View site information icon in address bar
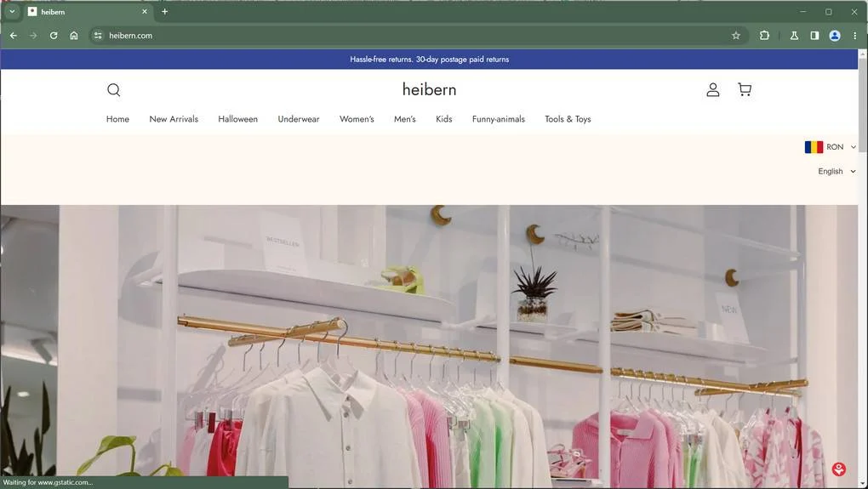 (x=98, y=36)
